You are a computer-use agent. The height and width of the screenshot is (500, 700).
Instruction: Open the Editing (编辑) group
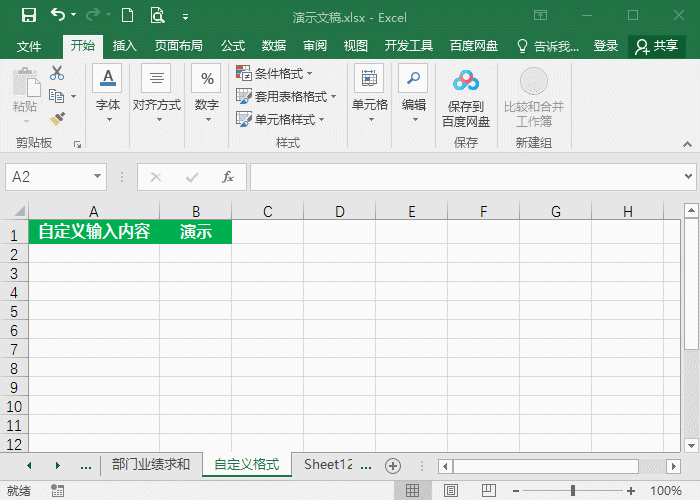(414, 95)
